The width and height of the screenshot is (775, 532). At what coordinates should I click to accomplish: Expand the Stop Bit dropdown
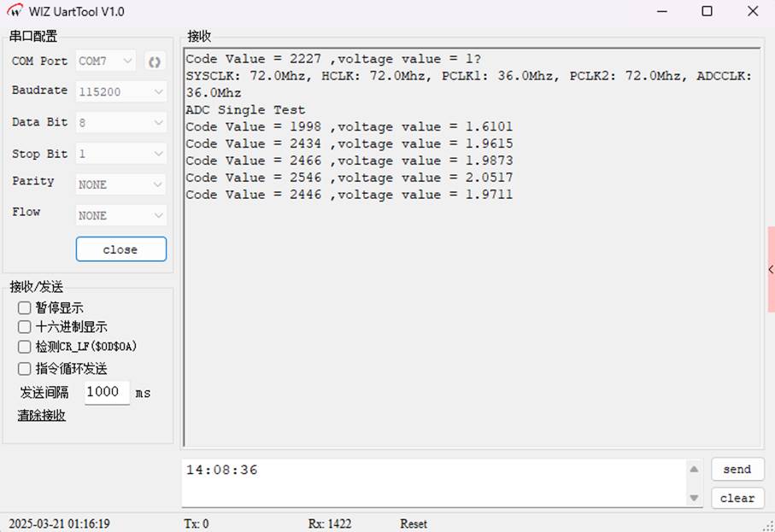click(x=120, y=154)
